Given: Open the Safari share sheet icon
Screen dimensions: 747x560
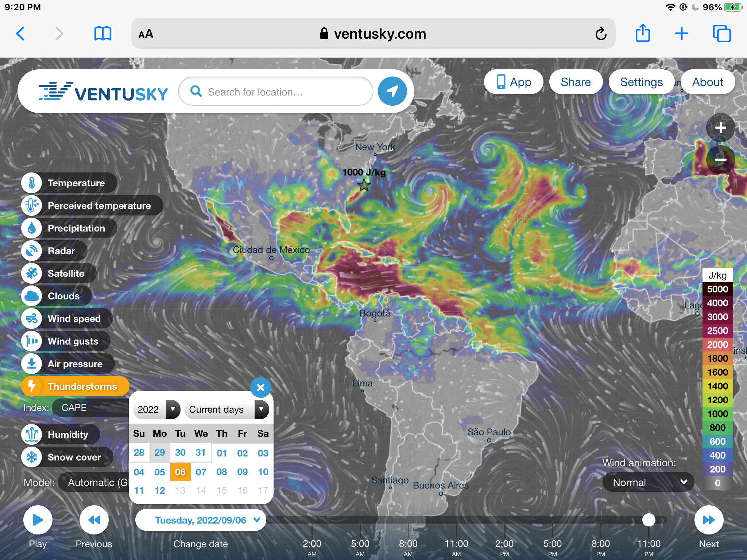Looking at the screenshot, I should [x=643, y=33].
